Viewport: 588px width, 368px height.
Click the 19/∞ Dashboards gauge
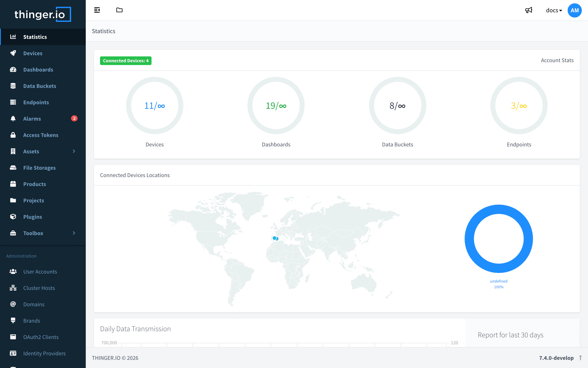(x=276, y=105)
